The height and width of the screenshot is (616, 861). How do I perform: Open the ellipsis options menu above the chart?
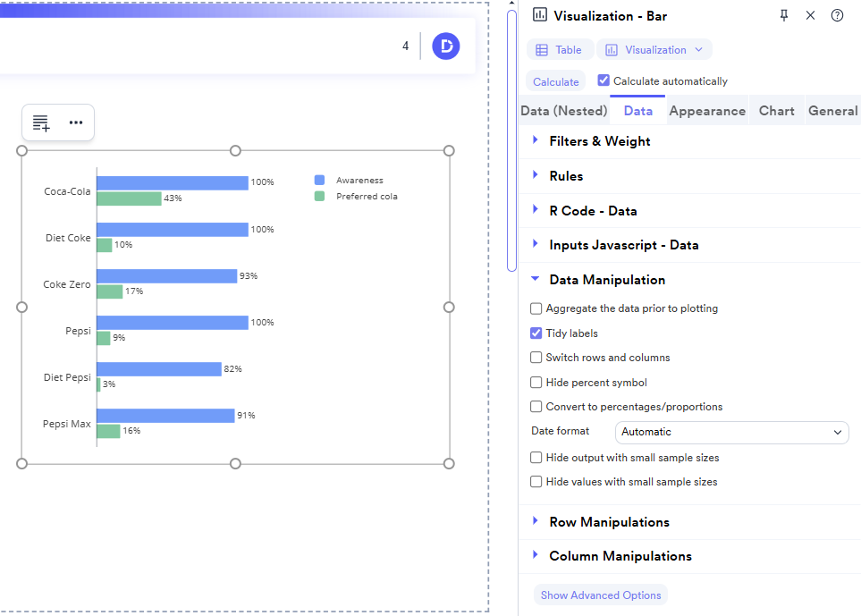75,122
